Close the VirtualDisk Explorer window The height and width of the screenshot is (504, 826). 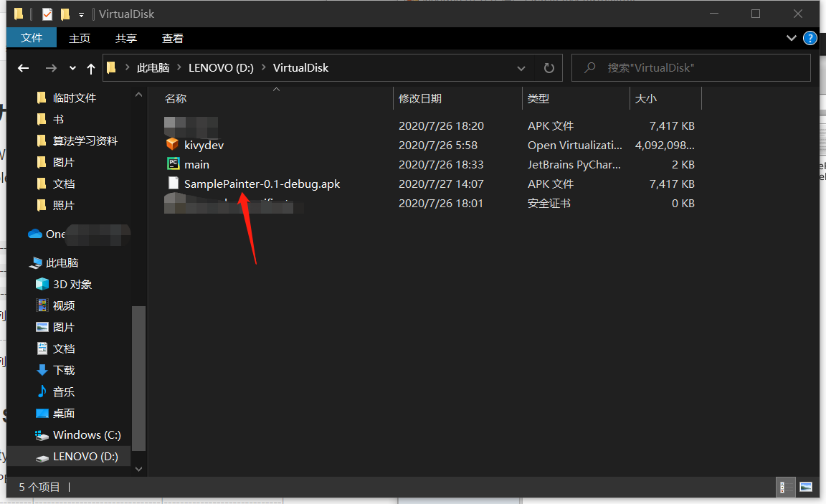(x=797, y=14)
